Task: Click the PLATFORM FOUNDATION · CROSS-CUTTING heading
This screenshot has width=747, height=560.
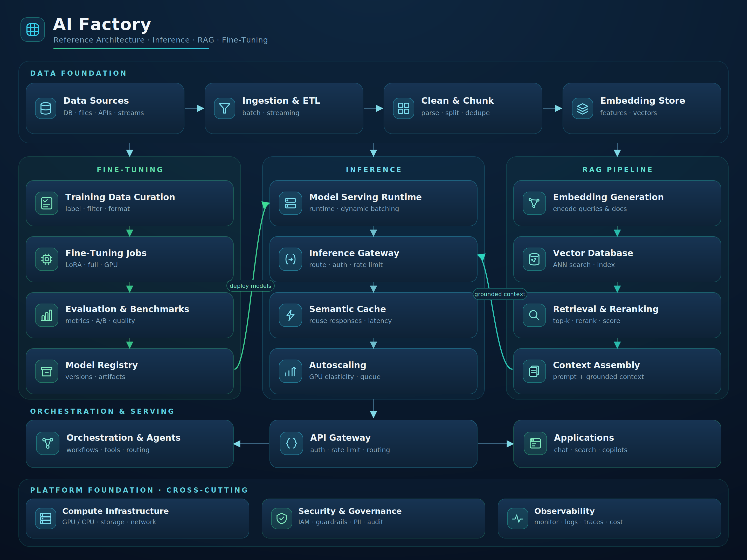Action: [x=139, y=490]
